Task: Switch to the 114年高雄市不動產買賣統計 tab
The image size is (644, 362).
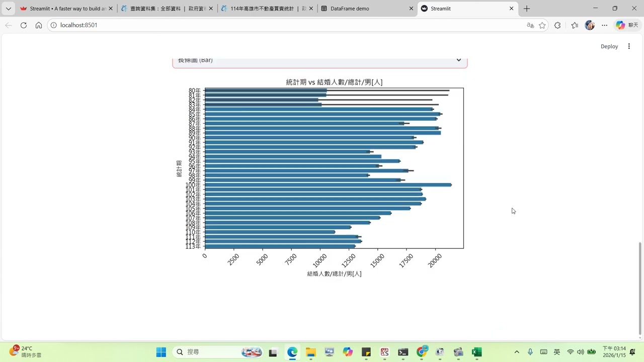Action: tap(267, 9)
